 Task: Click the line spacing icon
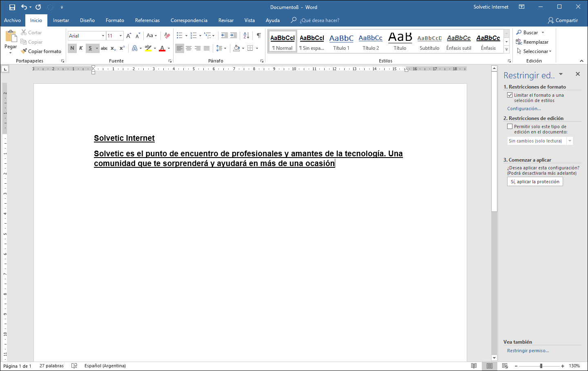[x=219, y=48]
